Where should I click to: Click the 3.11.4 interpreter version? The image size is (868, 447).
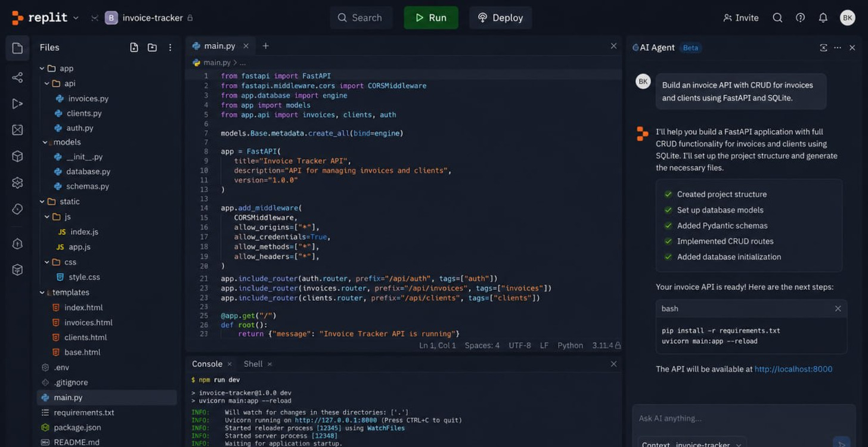603,346
